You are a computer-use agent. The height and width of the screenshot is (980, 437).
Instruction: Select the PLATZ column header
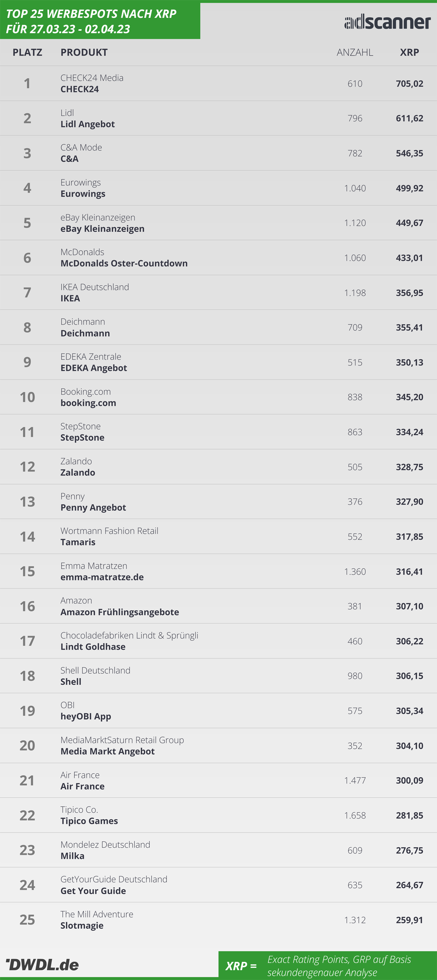coord(27,52)
